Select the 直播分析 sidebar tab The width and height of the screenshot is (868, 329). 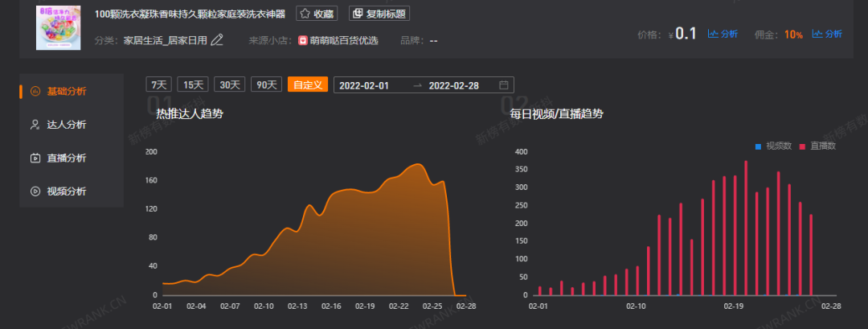[x=72, y=158]
